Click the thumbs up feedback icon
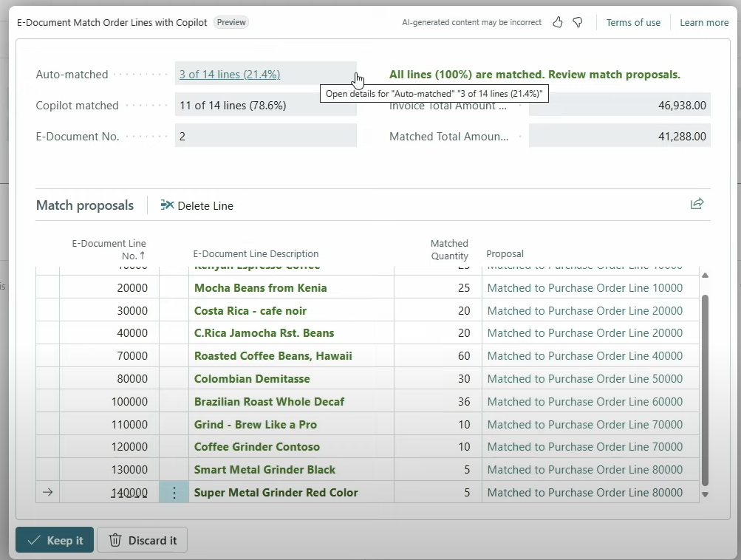The height and width of the screenshot is (560, 741). tap(558, 22)
